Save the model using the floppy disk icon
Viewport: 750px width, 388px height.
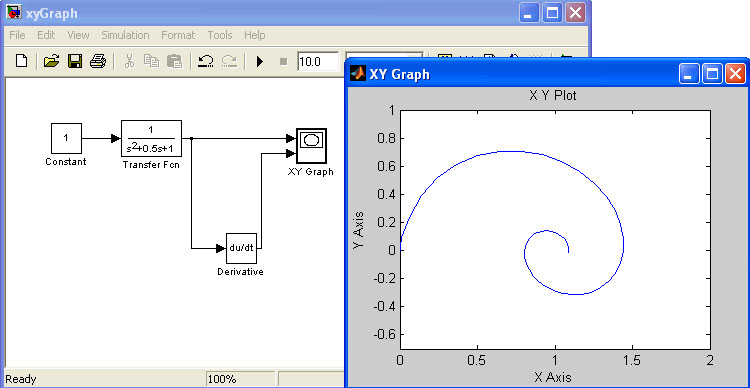click(x=75, y=61)
